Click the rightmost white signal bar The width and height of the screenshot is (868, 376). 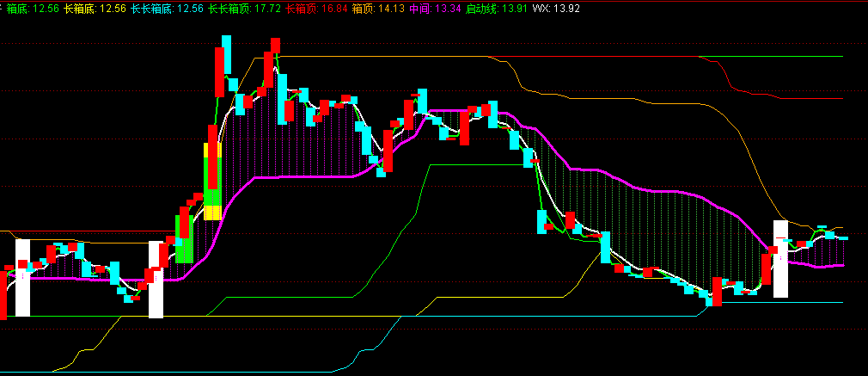(x=780, y=259)
